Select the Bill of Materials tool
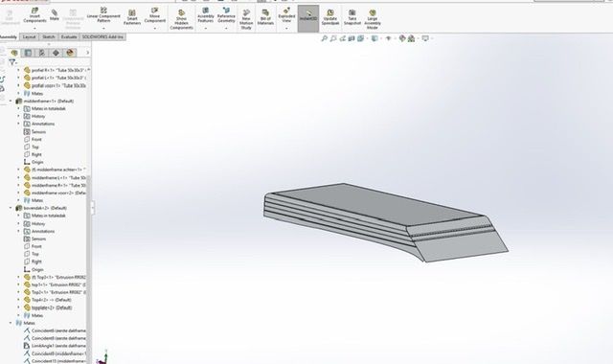 [x=265, y=17]
